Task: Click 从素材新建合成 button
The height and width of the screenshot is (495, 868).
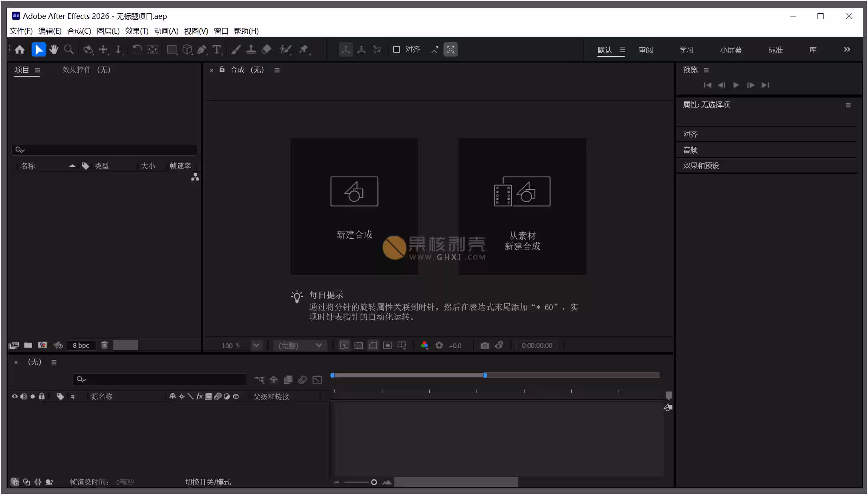Action: [522, 207]
